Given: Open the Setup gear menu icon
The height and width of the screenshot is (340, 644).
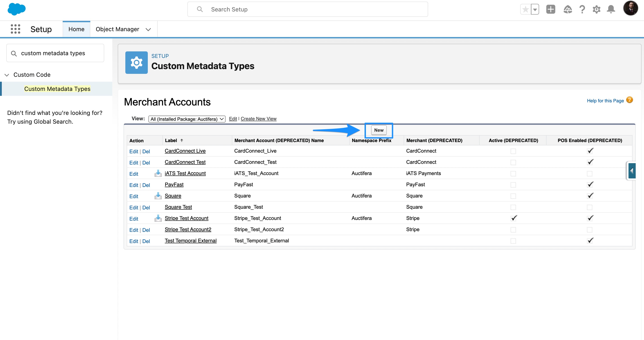Looking at the screenshot, I should pos(596,9).
